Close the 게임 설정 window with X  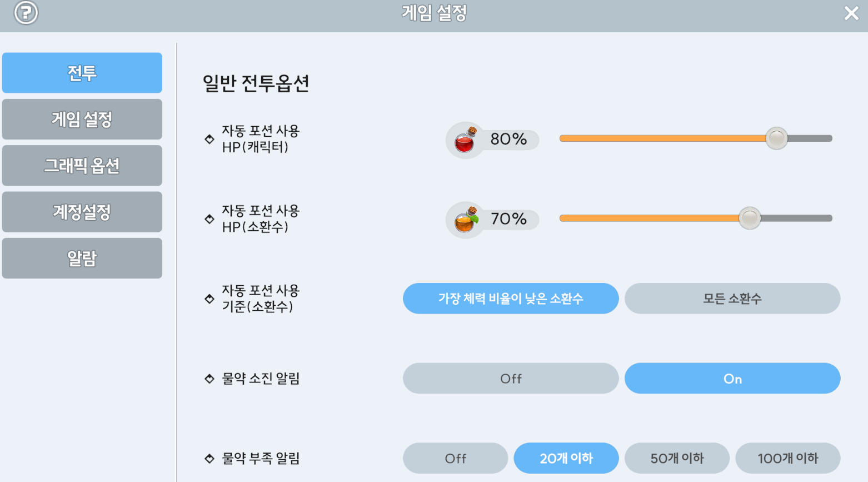pyautogui.click(x=851, y=13)
